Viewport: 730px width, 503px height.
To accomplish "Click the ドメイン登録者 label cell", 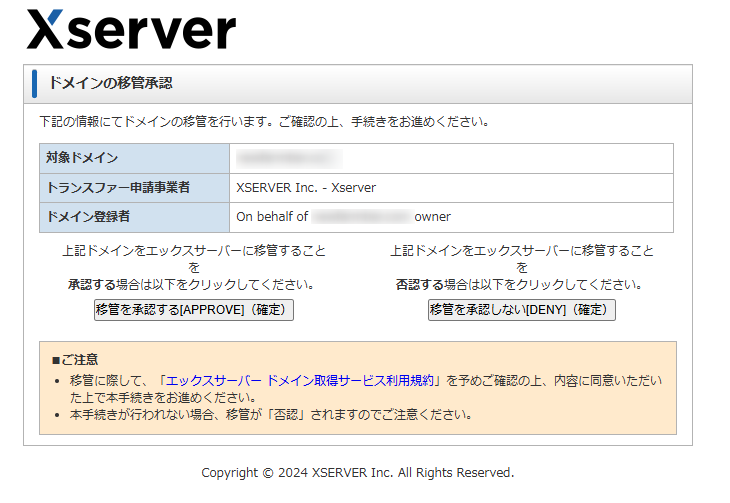I will pyautogui.click(x=135, y=217).
